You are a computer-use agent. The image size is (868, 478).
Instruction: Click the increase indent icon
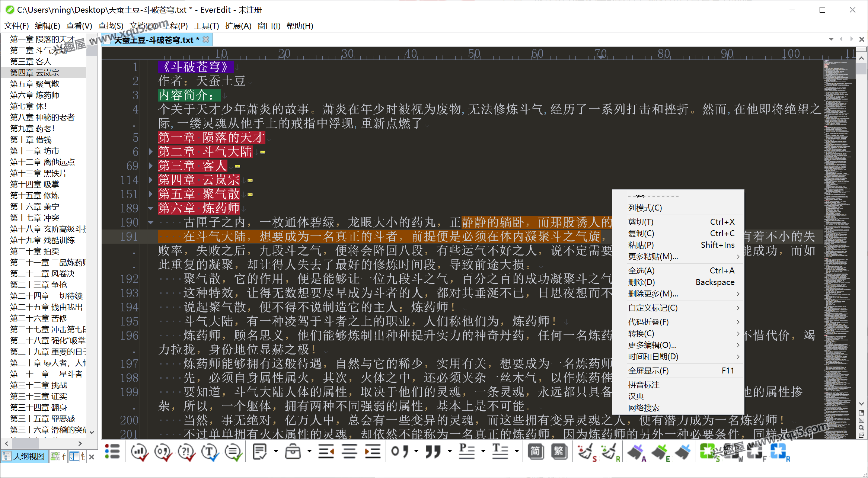373,452
